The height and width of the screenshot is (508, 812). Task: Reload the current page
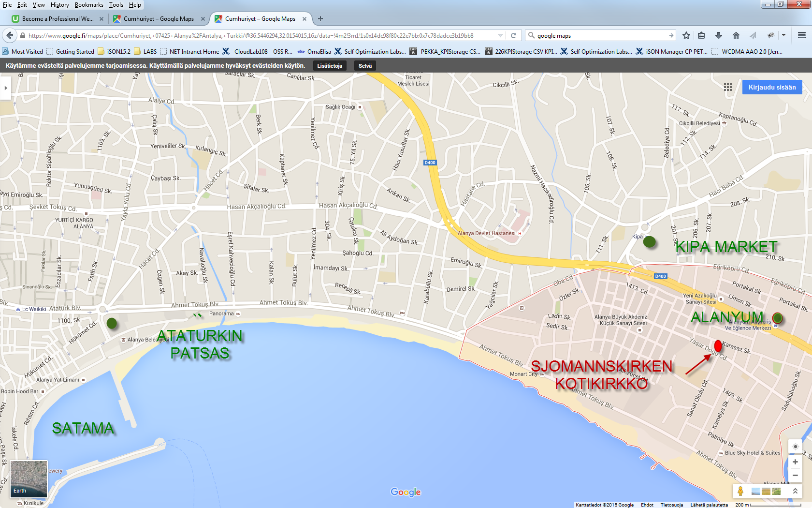point(514,35)
